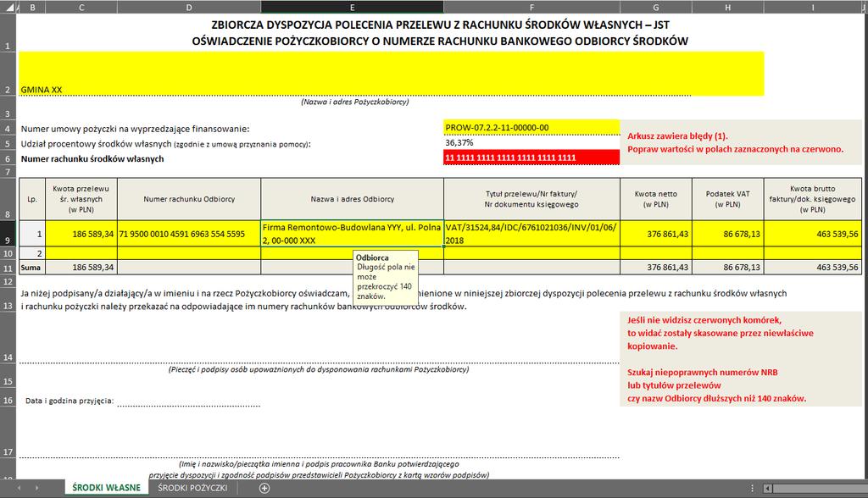Select column E header

click(x=352, y=7)
